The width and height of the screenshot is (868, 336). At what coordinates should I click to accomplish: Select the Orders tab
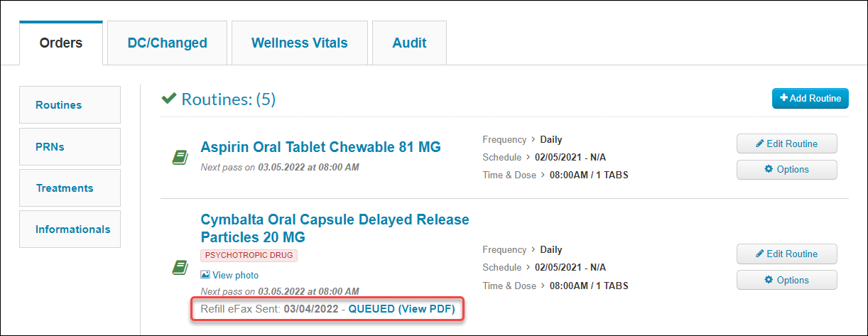[61, 43]
